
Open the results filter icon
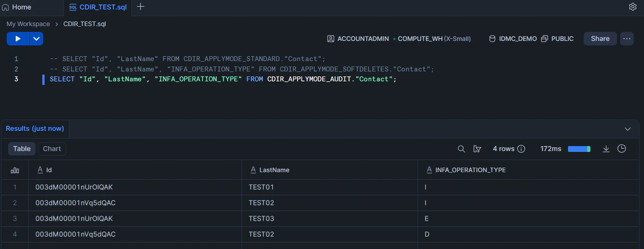point(477,149)
